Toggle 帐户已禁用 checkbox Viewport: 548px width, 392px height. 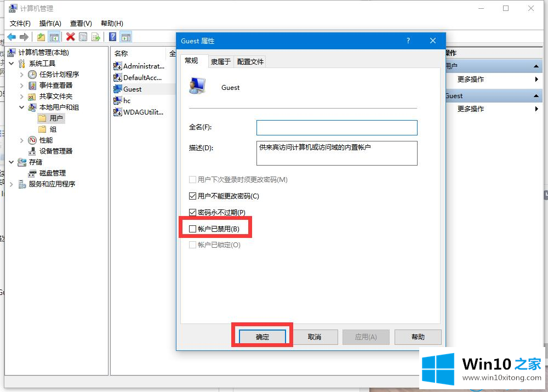[192, 229]
